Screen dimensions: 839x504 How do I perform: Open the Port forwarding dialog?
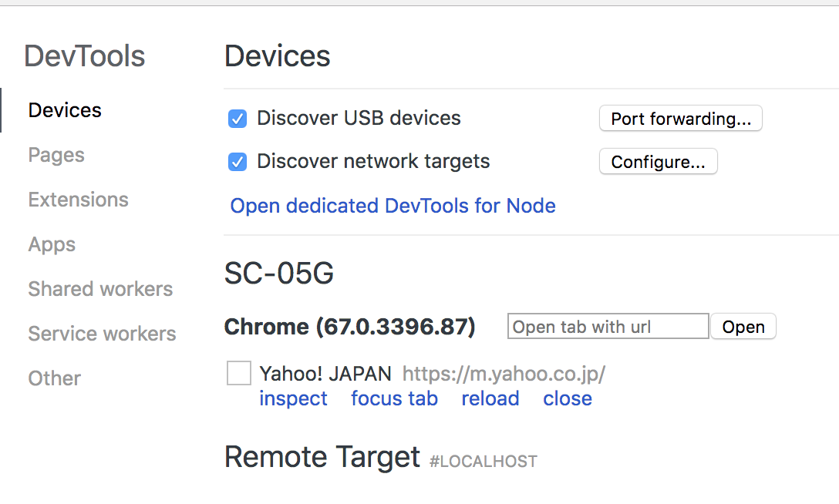pos(680,118)
